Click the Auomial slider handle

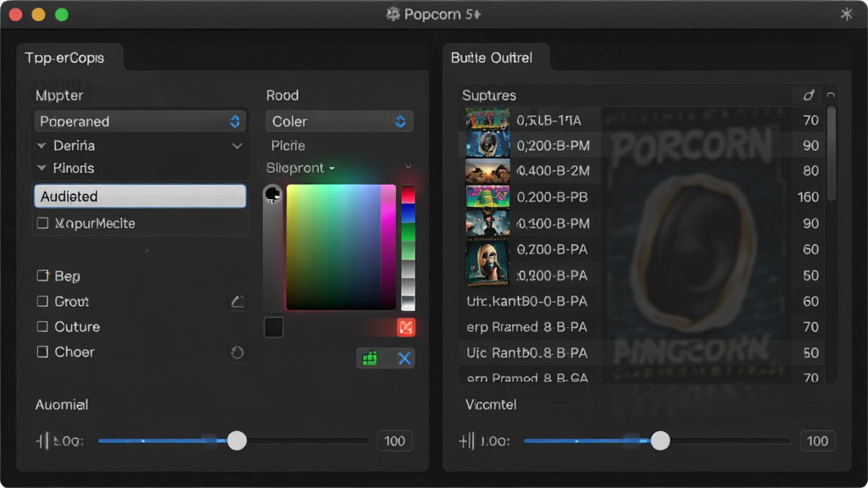pos(237,441)
